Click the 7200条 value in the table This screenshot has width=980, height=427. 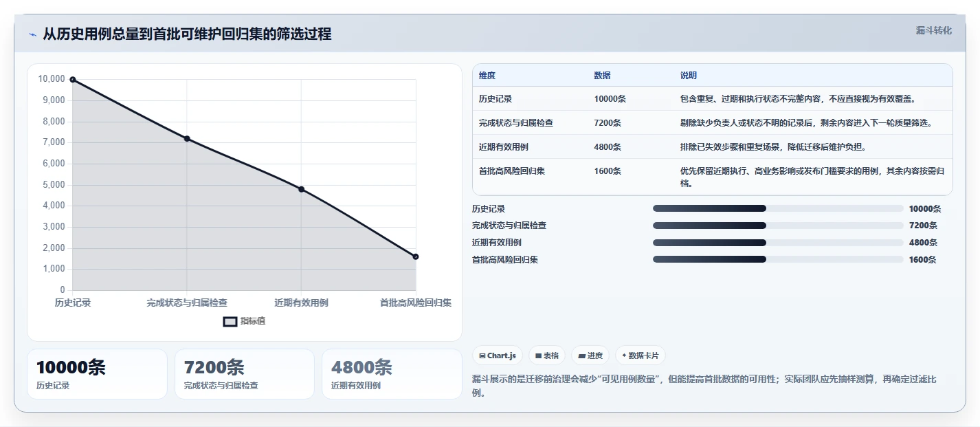[x=608, y=123]
